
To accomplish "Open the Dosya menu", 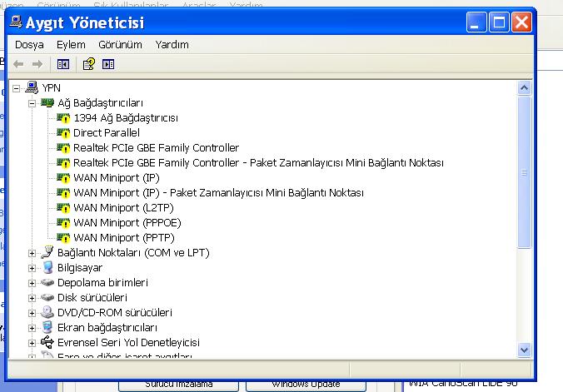I will [x=29, y=45].
